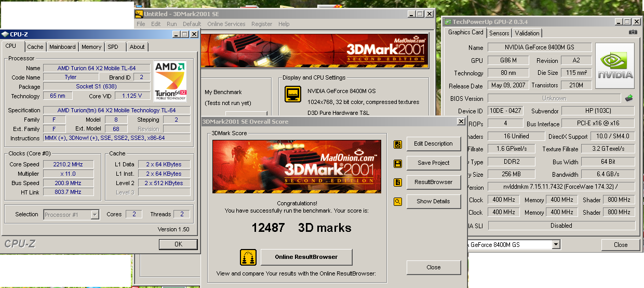Open the Cache tab in CPU-Z
644x288 pixels.
pyautogui.click(x=35, y=47)
